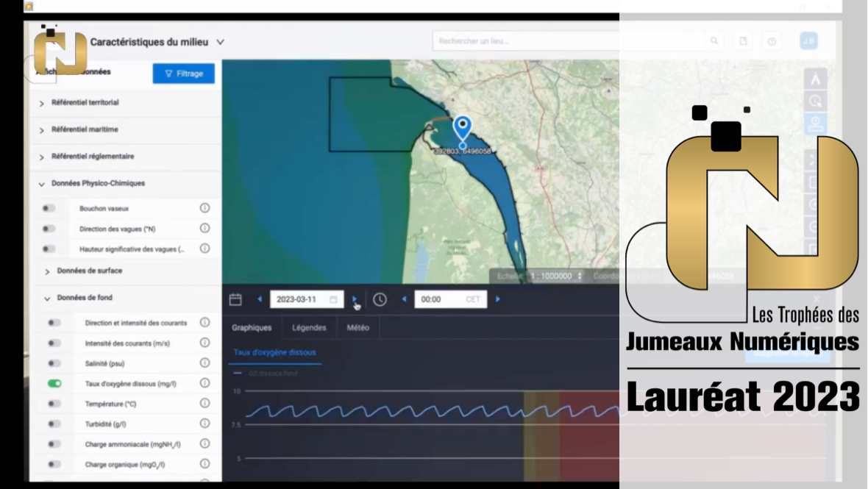Click the search magnifier icon
The height and width of the screenshot is (489, 868).
[714, 41]
